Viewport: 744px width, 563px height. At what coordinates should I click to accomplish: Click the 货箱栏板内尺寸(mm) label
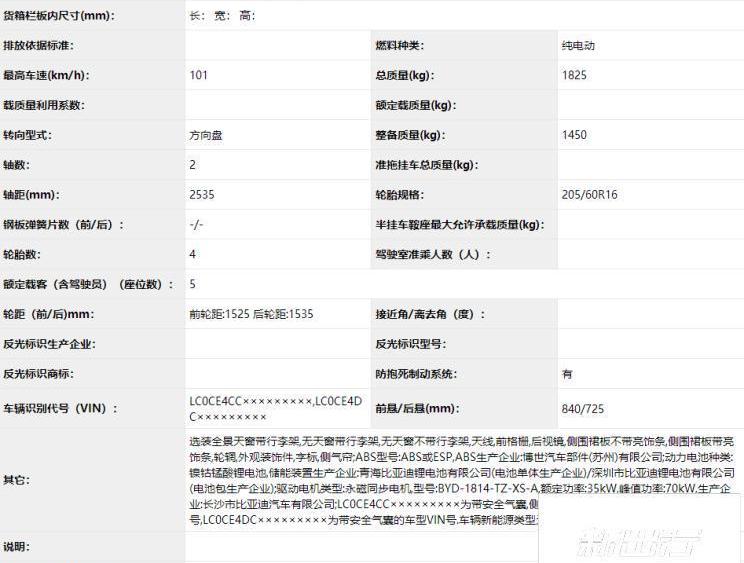pos(58,16)
